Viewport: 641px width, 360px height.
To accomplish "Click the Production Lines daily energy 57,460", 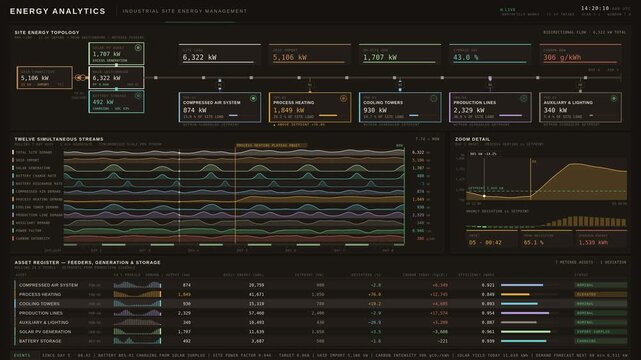I will click(256, 313).
